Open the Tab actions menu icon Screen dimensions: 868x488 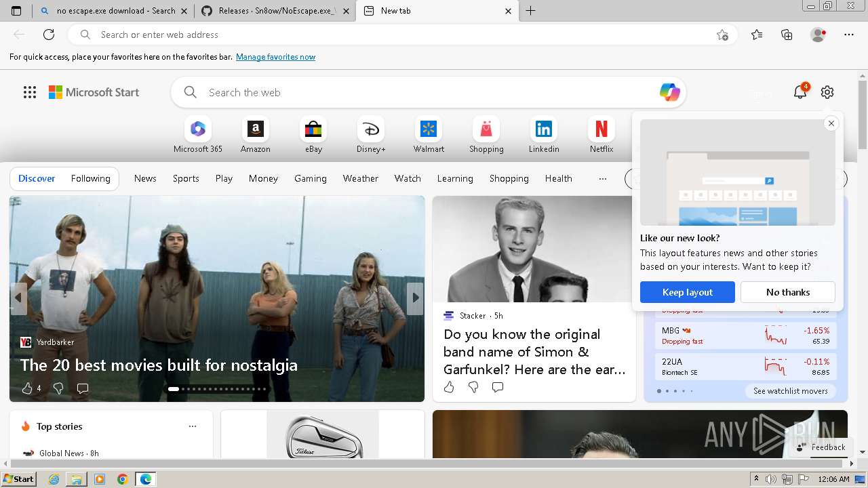[16, 11]
